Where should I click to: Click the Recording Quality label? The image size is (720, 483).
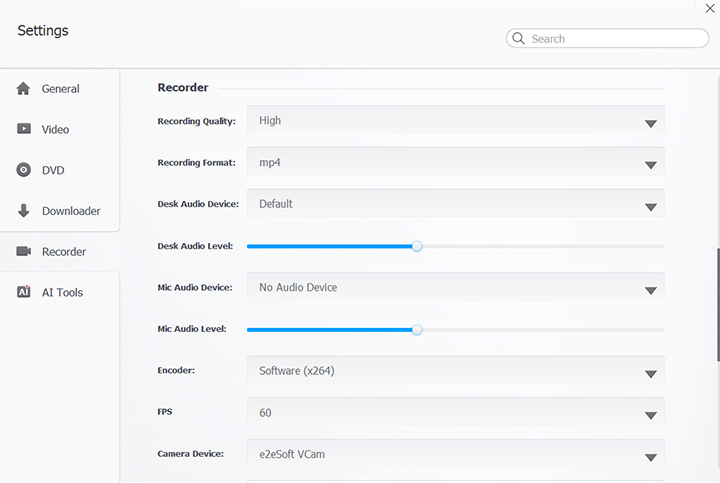coord(197,121)
